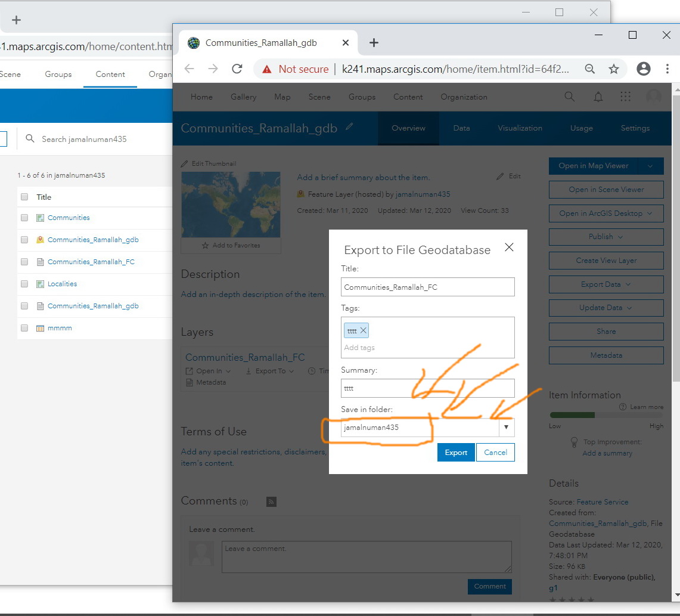Open Save in folder dropdown arrow
The height and width of the screenshot is (616, 680).
pyautogui.click(x=506, y=428)
